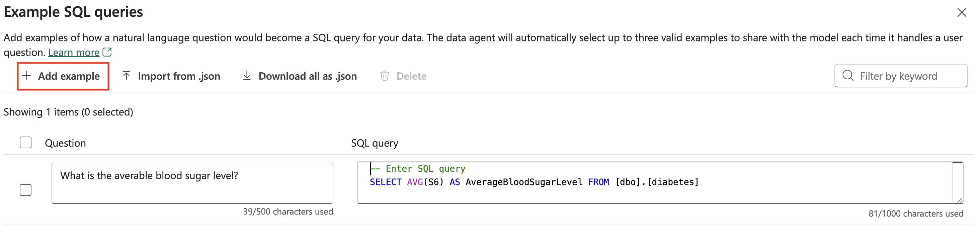Click the X icon to close the panel
Screen dimensions: 980x237
pyautogui.click(x=962, y=12)
